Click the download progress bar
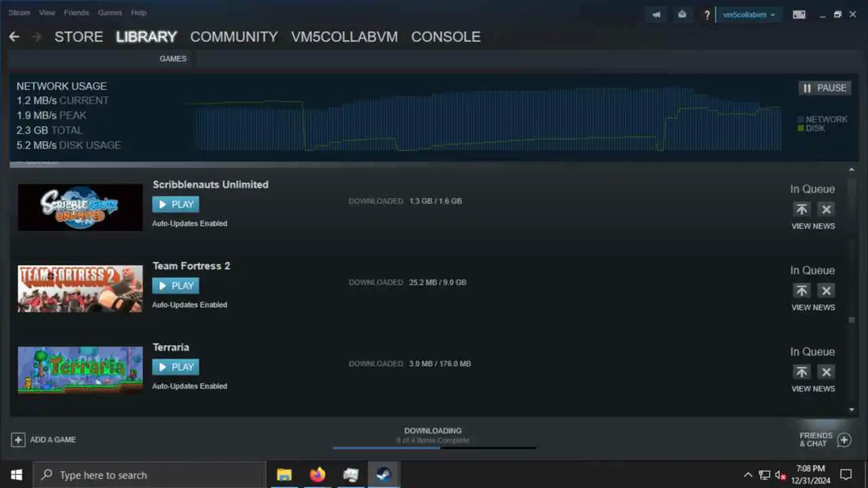This screenshot has height=488, width=868. click(434, 447)
